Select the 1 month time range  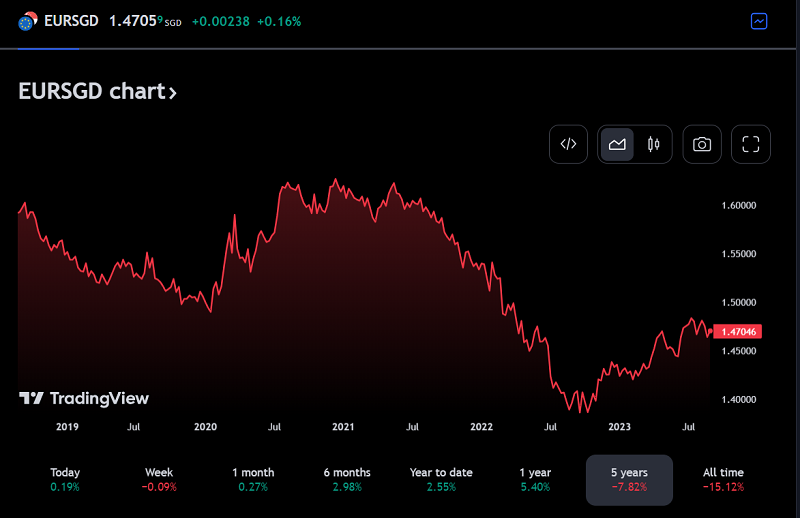(253, 479)
